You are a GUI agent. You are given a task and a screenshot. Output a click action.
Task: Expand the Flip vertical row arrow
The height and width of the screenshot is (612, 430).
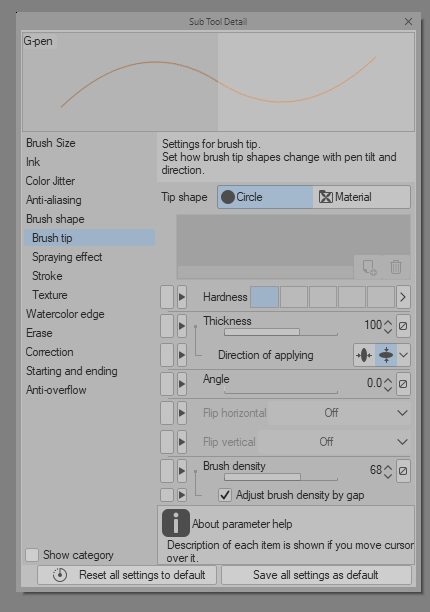pyautogui.click(x=182, y=442)
